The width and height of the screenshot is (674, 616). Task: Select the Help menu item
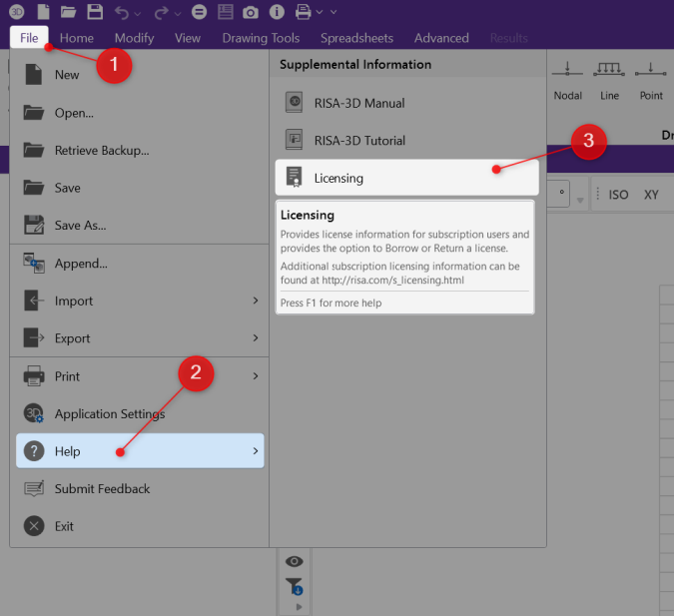click(x=140, y=451)
